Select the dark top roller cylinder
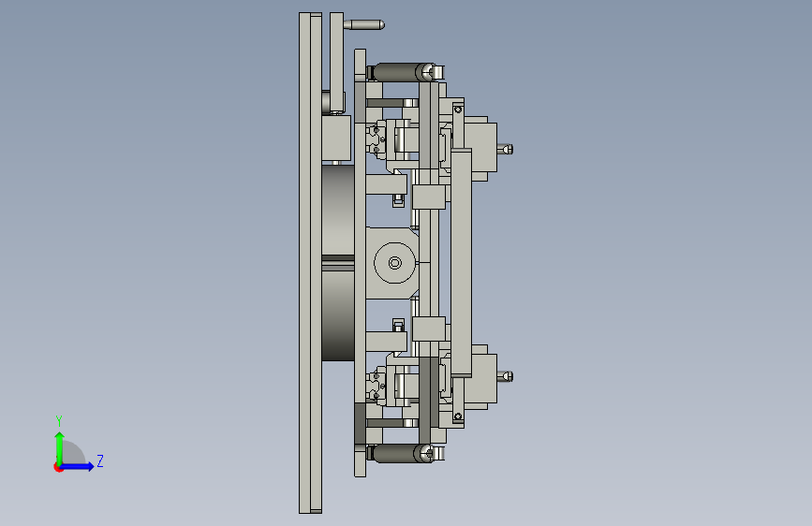Image resolution: width=812 pixels, height=526 pixels. pyautogui.click(x=398, y=72)
